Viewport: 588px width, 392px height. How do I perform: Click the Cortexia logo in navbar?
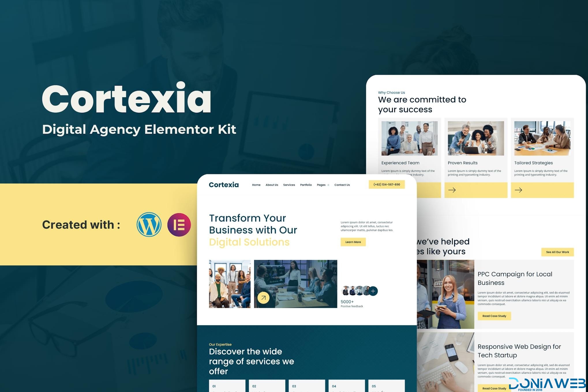224,185
